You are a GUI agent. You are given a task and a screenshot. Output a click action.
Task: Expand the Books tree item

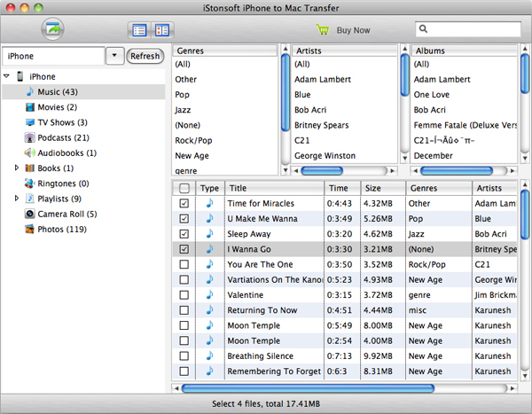click(x=17, y=168)
